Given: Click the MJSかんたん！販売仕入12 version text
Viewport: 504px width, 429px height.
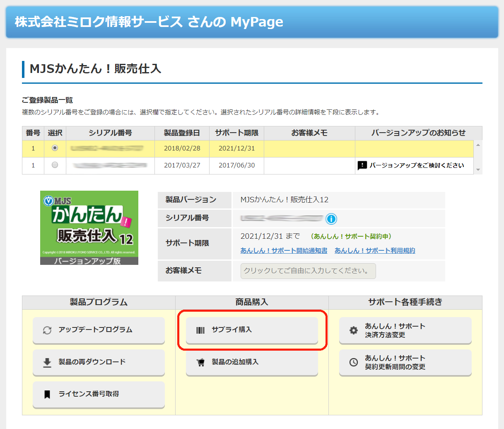Looking at the screenshot, I should click(285, 200).
